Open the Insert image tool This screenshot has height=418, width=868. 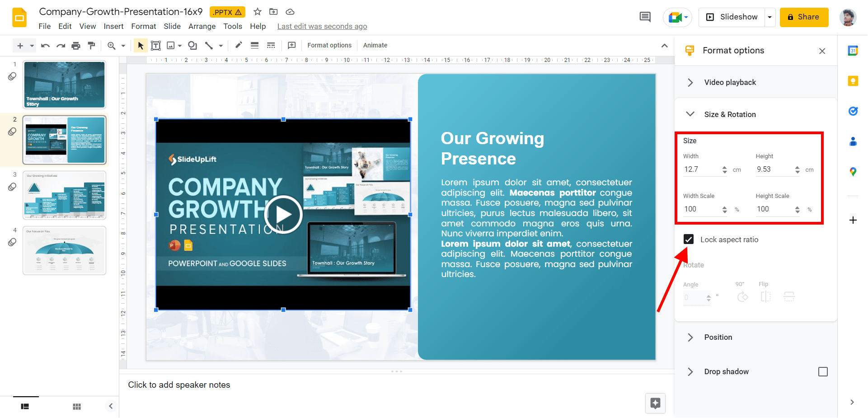[170, 45]
